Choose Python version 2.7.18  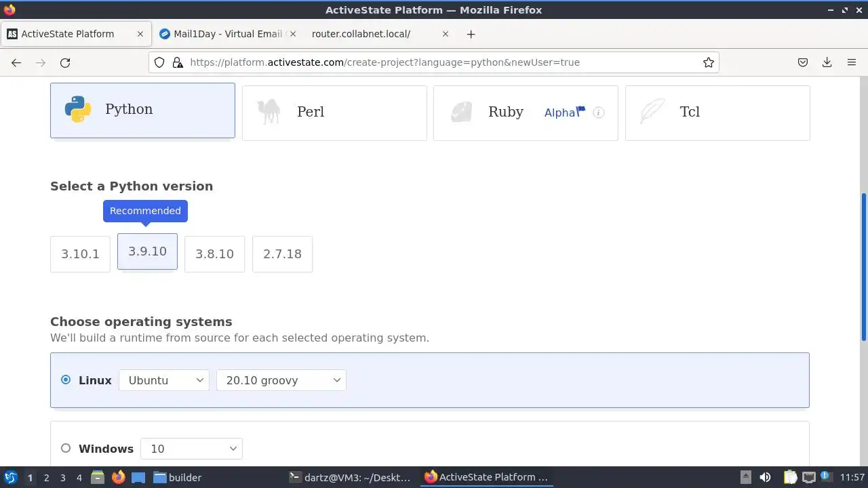coord(282,254)
